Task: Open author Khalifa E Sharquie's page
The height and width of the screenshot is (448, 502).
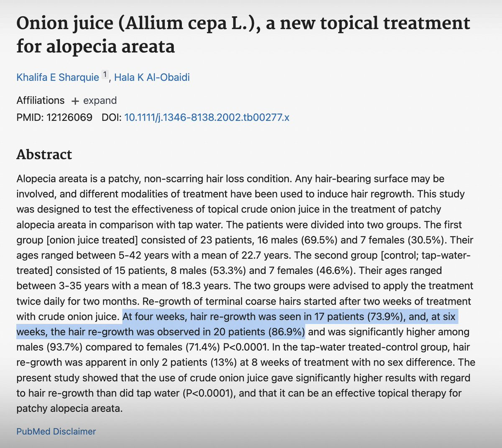Action: point(58,77)
